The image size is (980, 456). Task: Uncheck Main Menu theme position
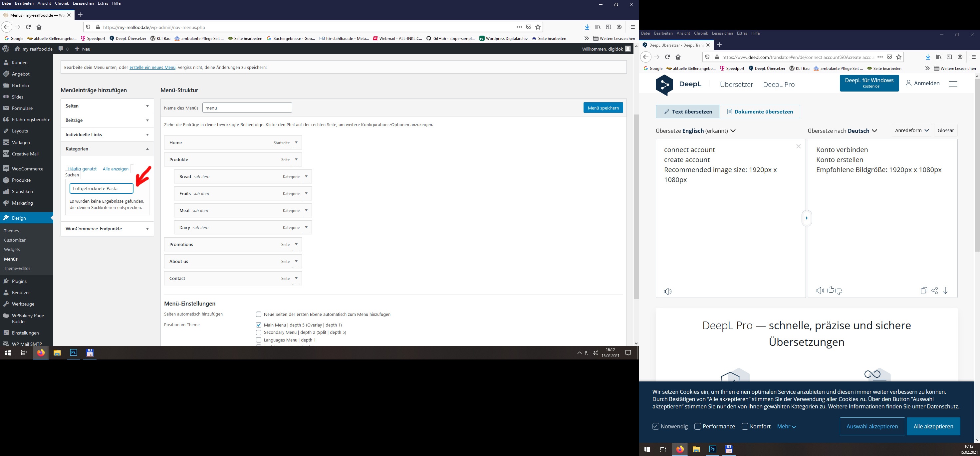259,325
